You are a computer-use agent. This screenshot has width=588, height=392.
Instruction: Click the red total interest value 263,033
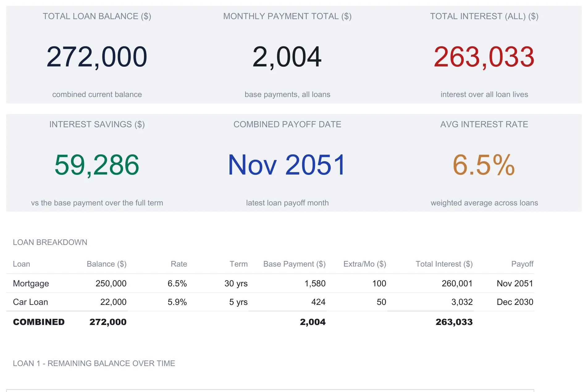(484, 57)
